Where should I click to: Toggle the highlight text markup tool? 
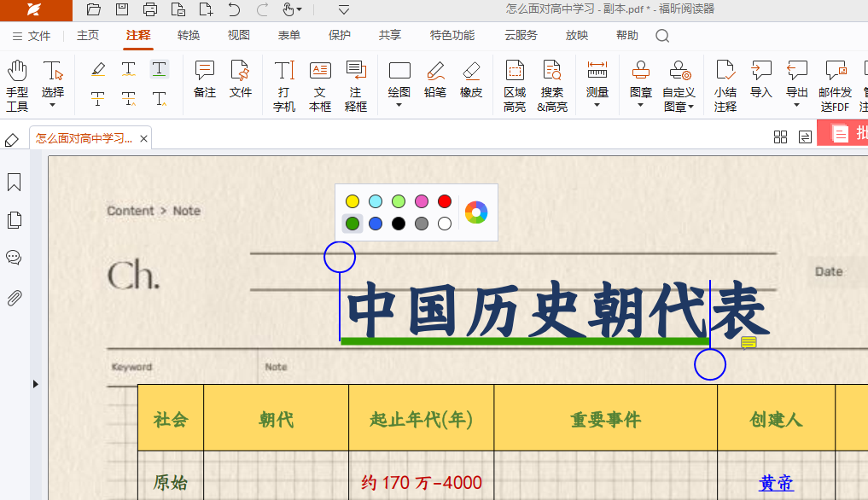pos(98,69)
